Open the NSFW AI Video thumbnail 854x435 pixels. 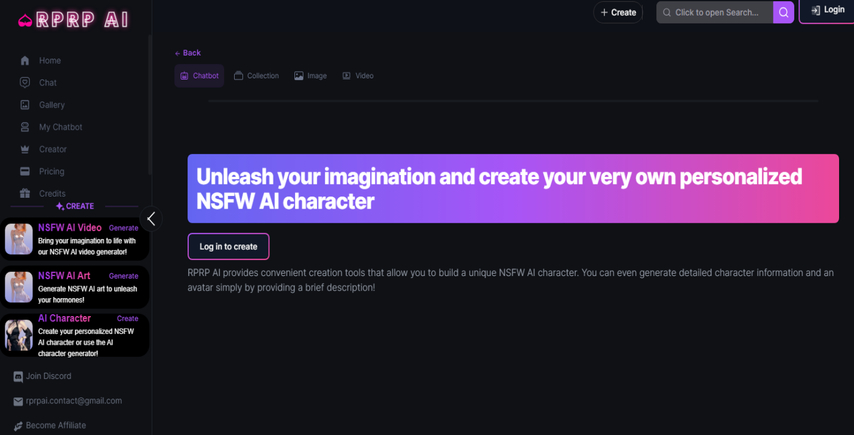pyautogui.click(x=19, y=239)
